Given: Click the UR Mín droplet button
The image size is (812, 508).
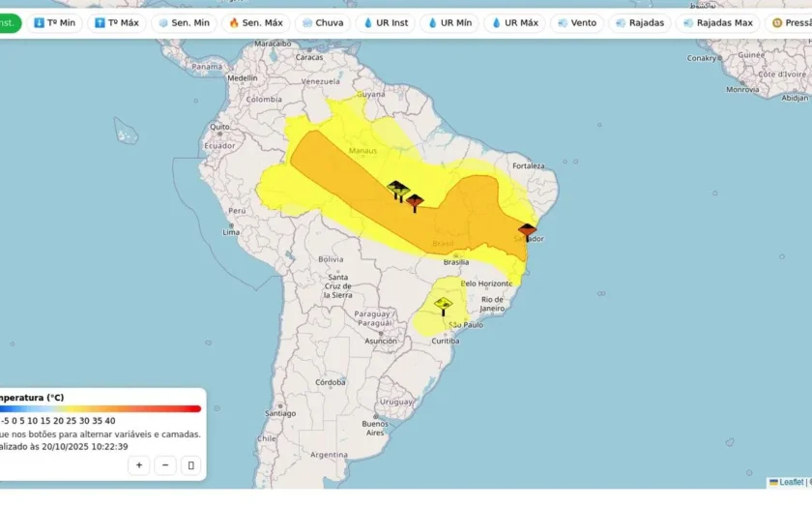Looking at the screenshot, I should tap(449, 23).
